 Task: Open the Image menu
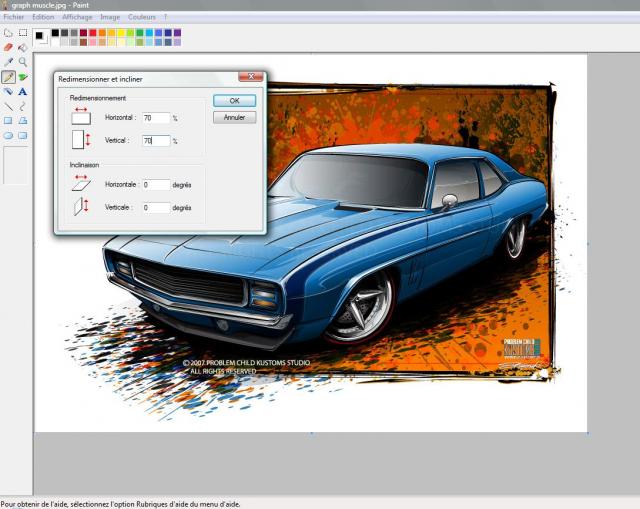click(110, 17)
